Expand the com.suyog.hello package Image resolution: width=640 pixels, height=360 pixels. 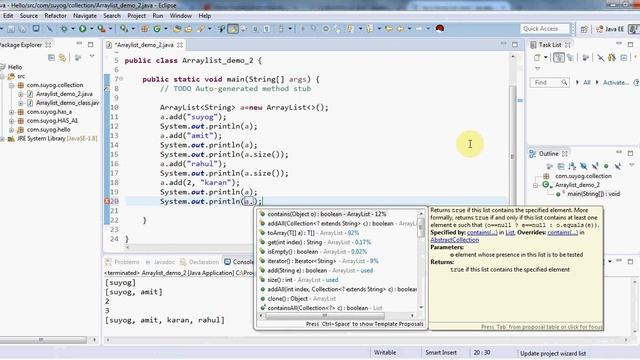[11, 130]
